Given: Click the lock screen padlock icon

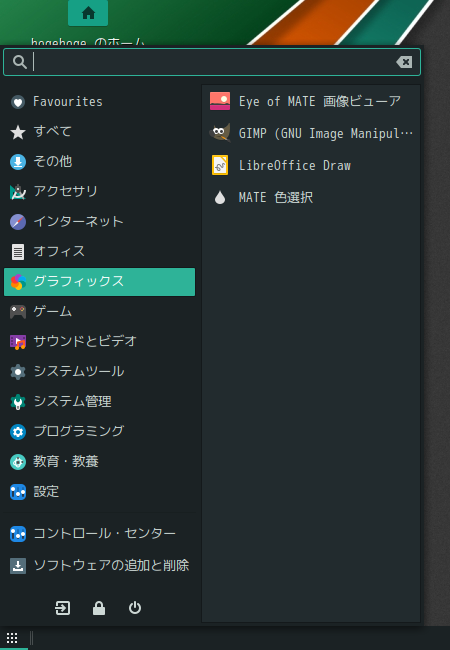Looking at the screenshot, I should coord(99,608).
